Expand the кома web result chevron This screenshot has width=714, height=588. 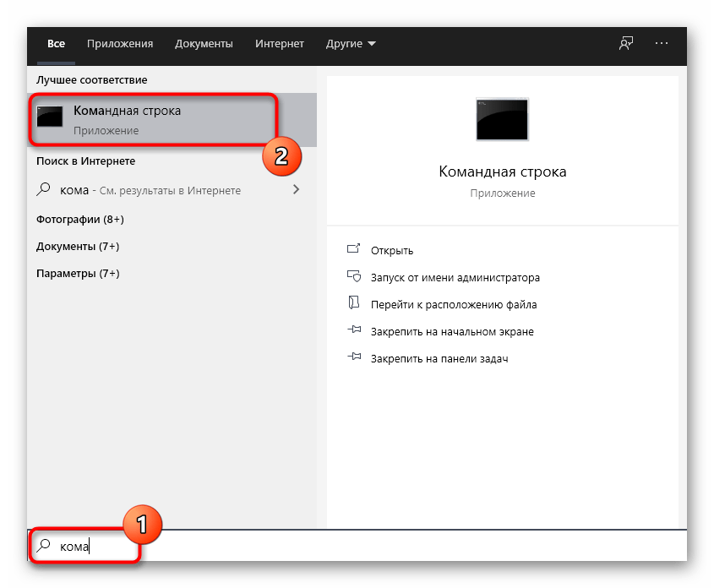(x=296, y=189)
